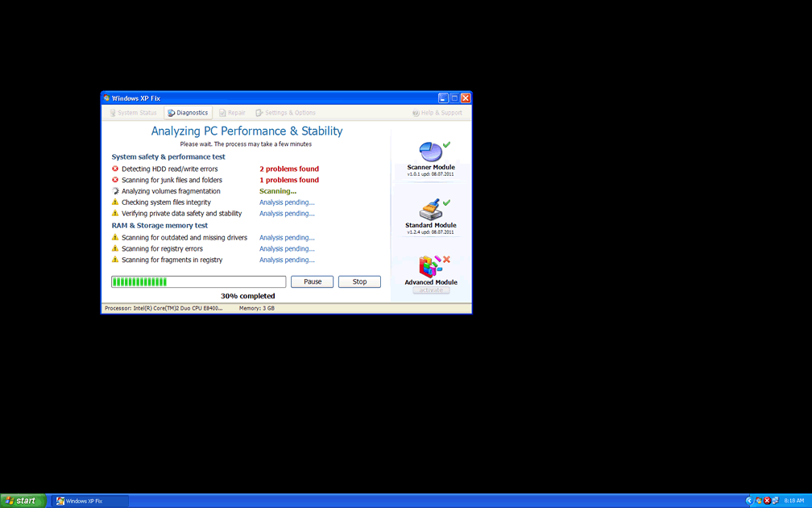
Task: Click red error icon beside HDD read/write errors
Action: coord(115,169)
